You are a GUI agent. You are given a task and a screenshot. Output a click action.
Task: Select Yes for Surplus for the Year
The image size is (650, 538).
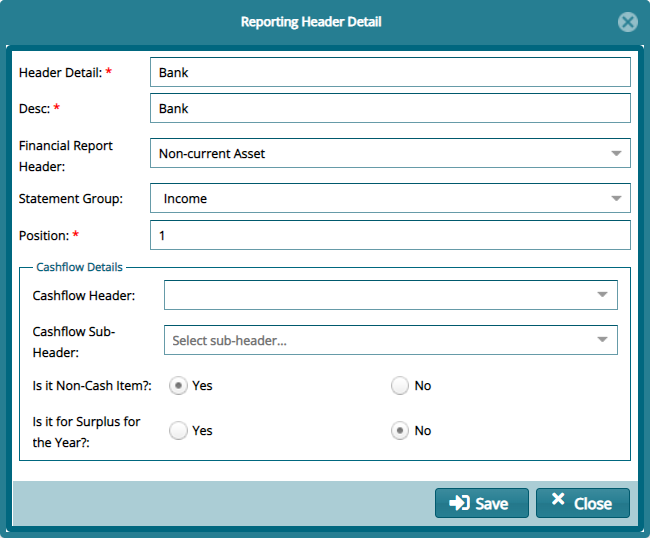(178, 430)
